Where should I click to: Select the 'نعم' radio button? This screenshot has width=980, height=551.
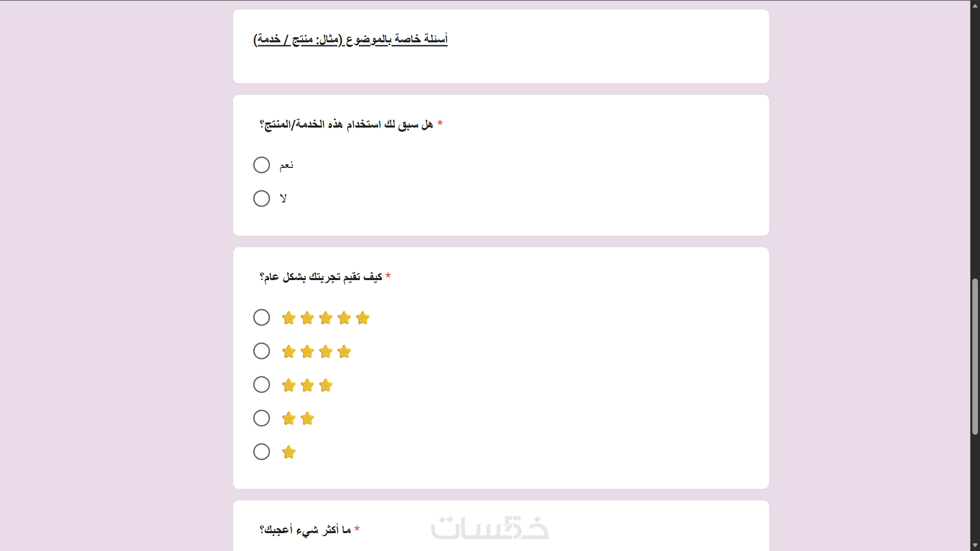click(261, 165)
